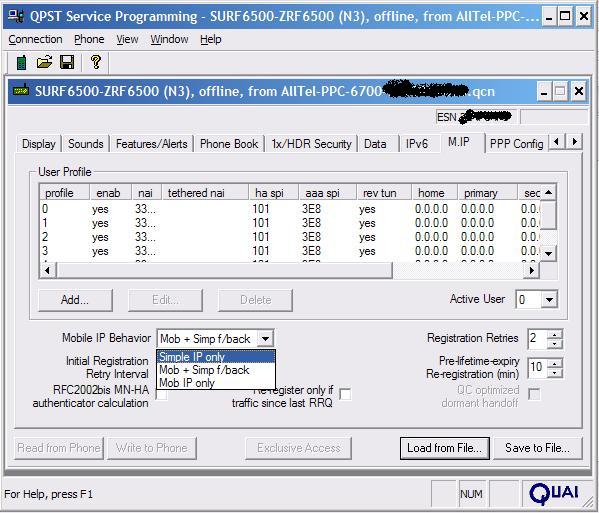Click the 'tethered nai' column header

pos(205,193)
